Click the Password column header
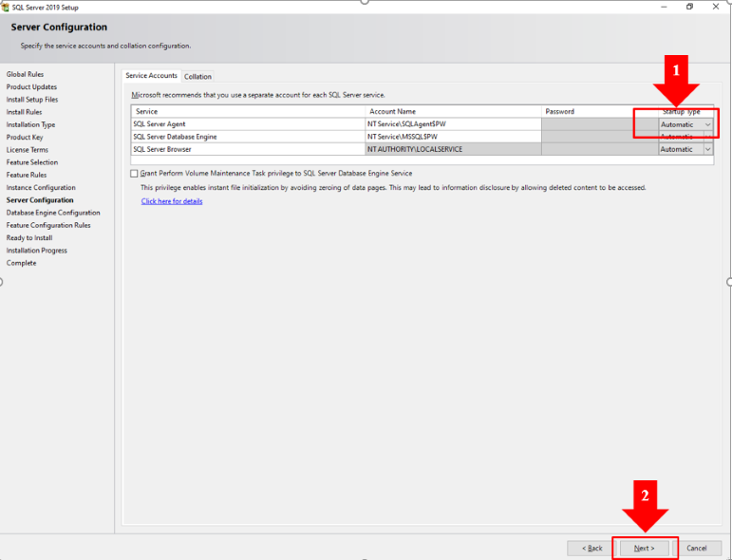732x560 pixels. pyautogui.click(x=599, y=112)
